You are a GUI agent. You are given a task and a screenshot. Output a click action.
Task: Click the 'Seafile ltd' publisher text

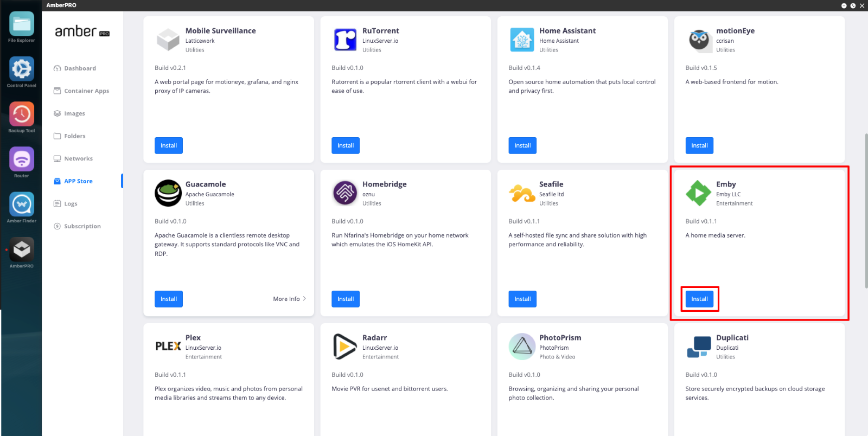pos(551,194)
